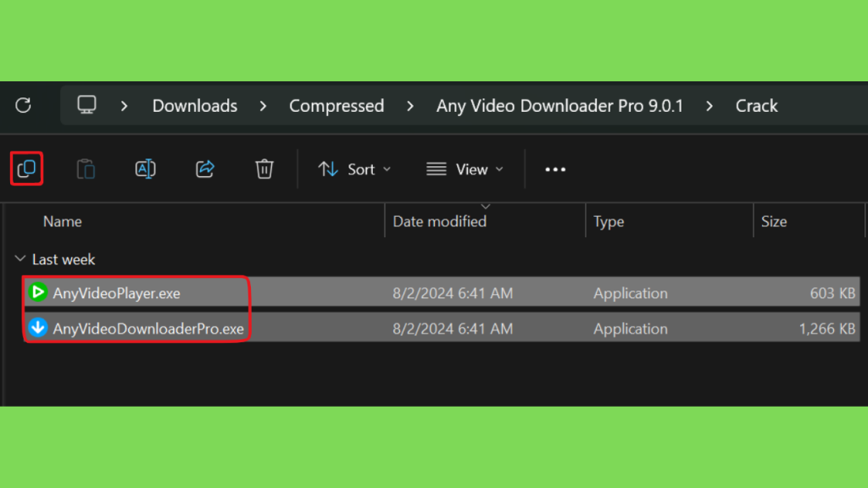Collapse the Last week group
This screenshot has height=488, width=868.
point(20,258)
